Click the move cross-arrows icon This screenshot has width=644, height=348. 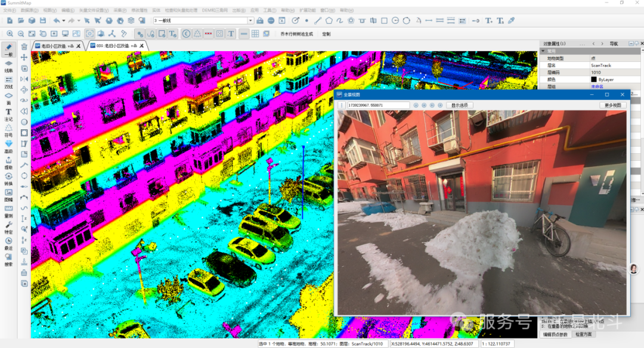24,57
